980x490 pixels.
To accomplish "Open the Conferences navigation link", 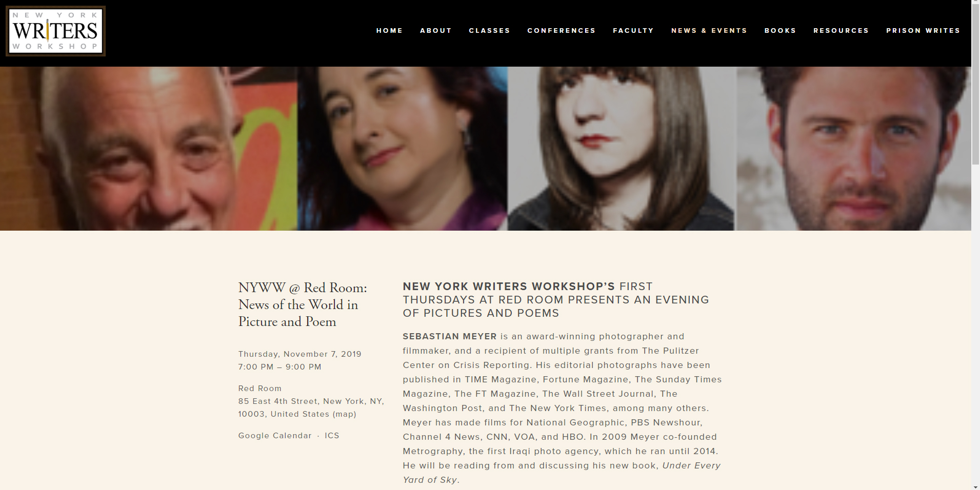I will [x=562, y=31].
